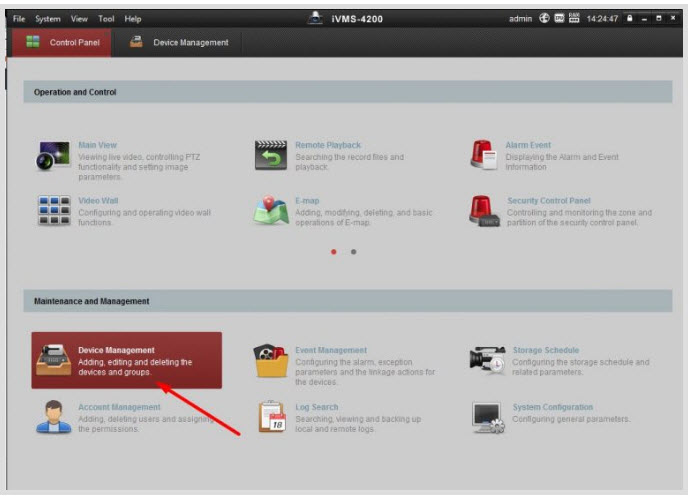
Task: Go to second page via gray dot
Action: pyautogui.click(x=354, y=252)
